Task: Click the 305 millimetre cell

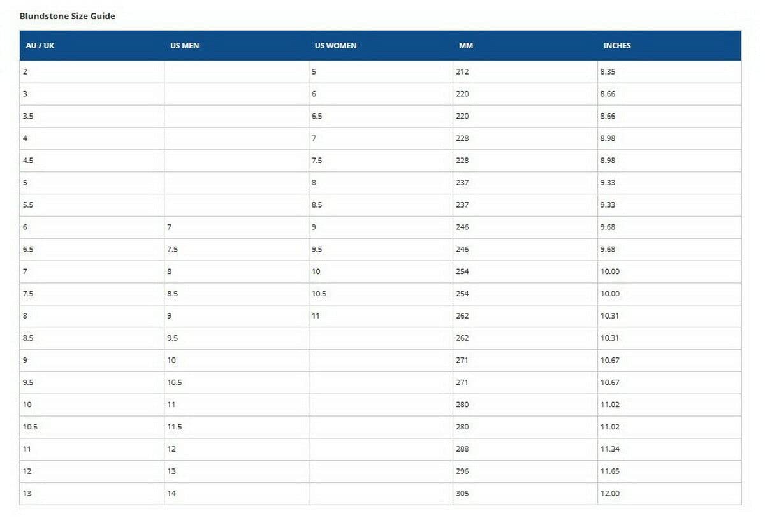Action: (x=462, y=494)
